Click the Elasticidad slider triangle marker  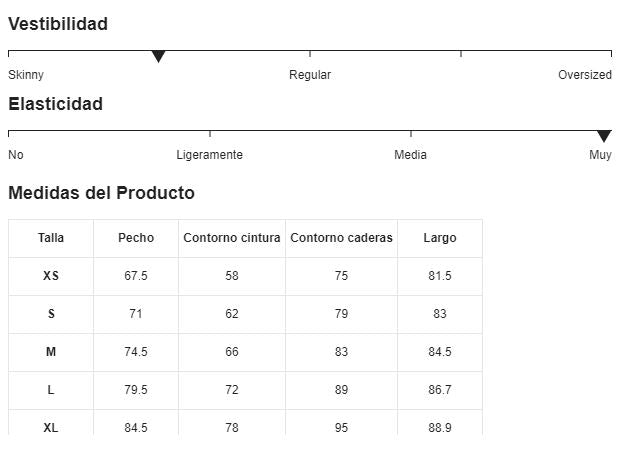pyautogui.click(x=604, y=136)
